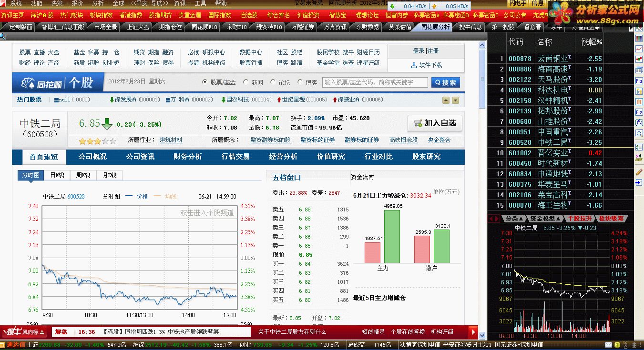Select the 个股拉升 tab
This screenshot has width=644, height=350.
(580, 218)
